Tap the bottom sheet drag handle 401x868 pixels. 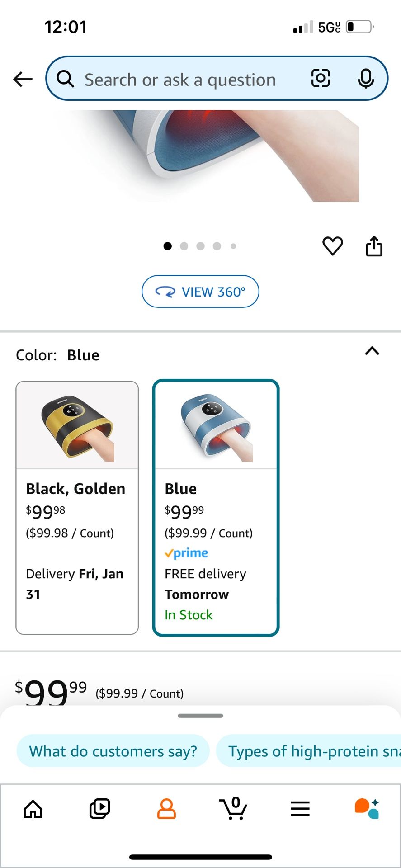coord(200,716)
